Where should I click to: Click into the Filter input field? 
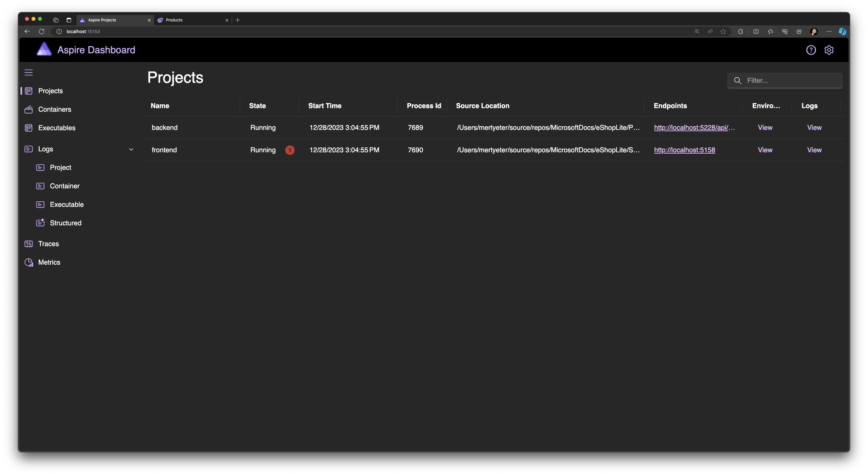[785, 81]
